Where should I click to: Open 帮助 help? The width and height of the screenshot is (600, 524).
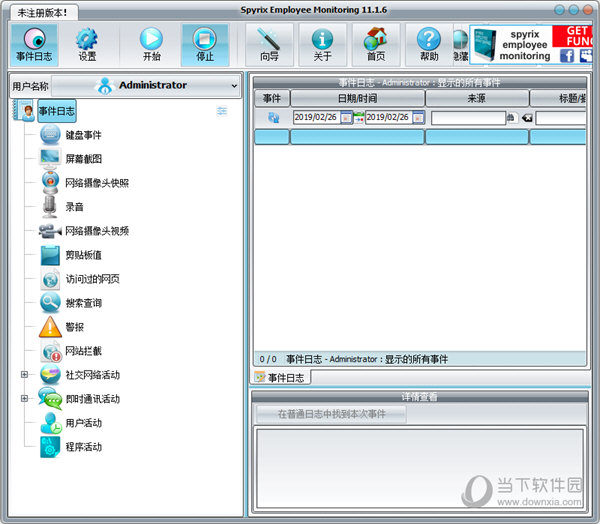429,45
